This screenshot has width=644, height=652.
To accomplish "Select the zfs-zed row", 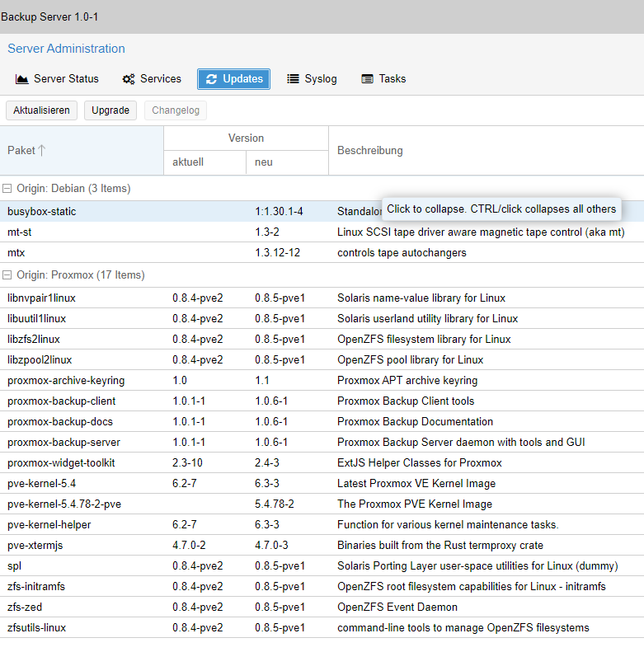I will (x=322, y=607).
